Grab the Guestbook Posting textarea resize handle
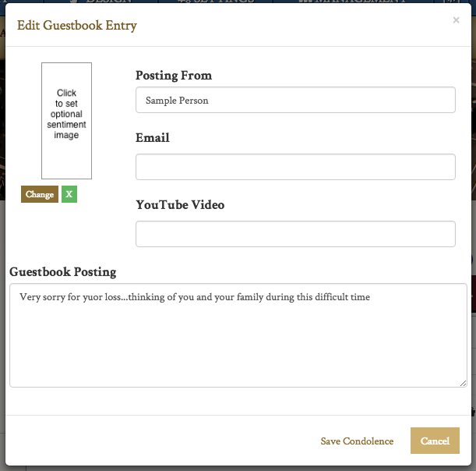This screenshot has width=476, height=471. tap(463, 382)
